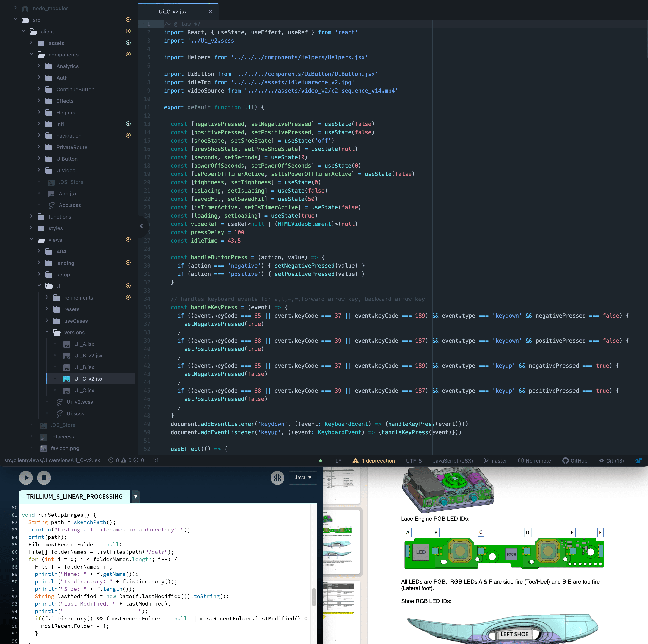648x644 pixels.
Task: Open the Processing debugger icon
Action: coord(277,477)
